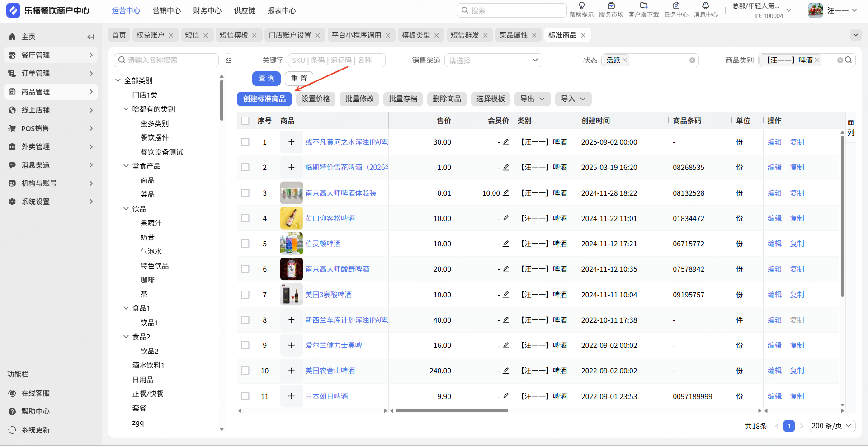Open the 消息中心 bell icon
Screen dimensions: 868x446
click(x=706, y=6)
